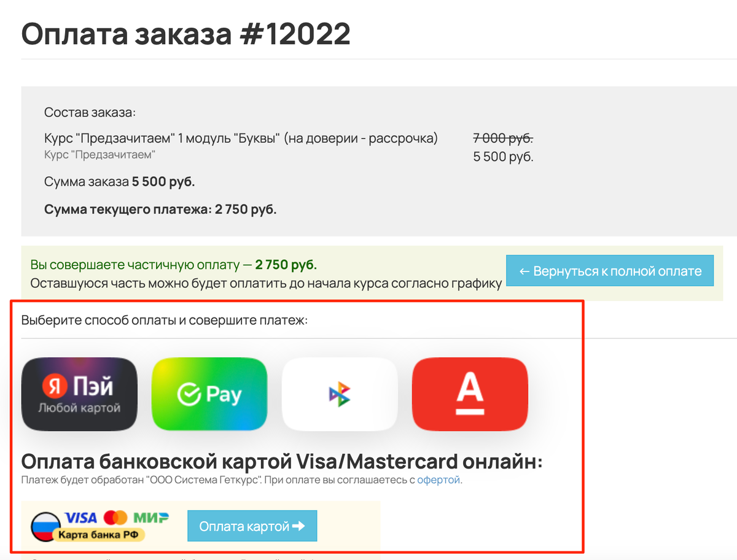Click the crossed-out 7 000 руб. price
Screen dimensions: 737x560
(x=503, y=138)
